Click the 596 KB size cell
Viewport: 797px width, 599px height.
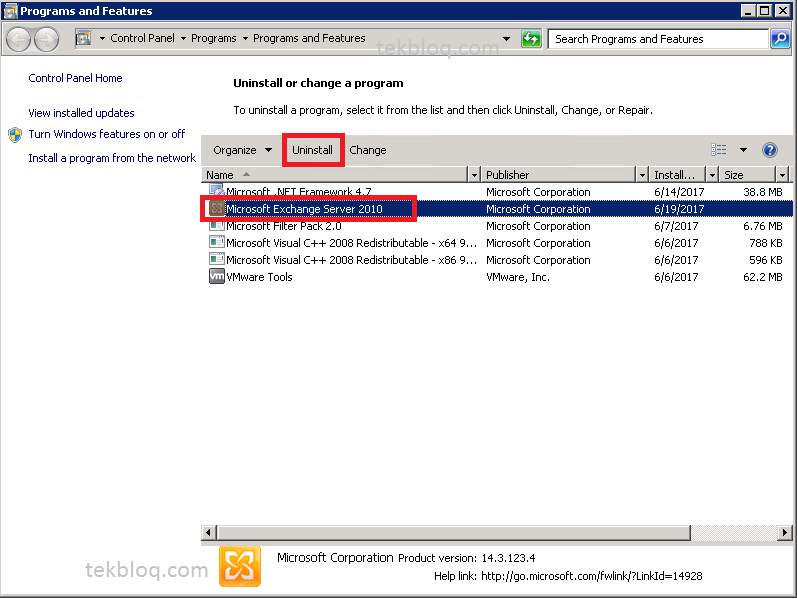pos(765,260)
